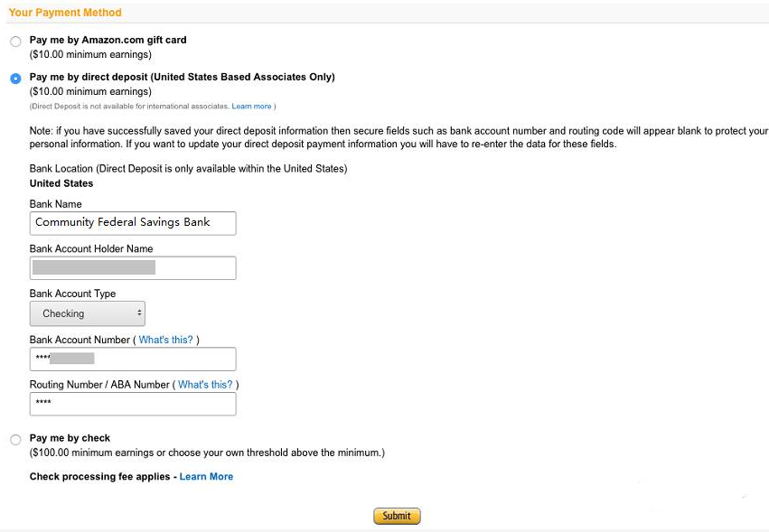Click the 'Your Payment Method' heading
769x532 pixels.
(x=65, y=13)
